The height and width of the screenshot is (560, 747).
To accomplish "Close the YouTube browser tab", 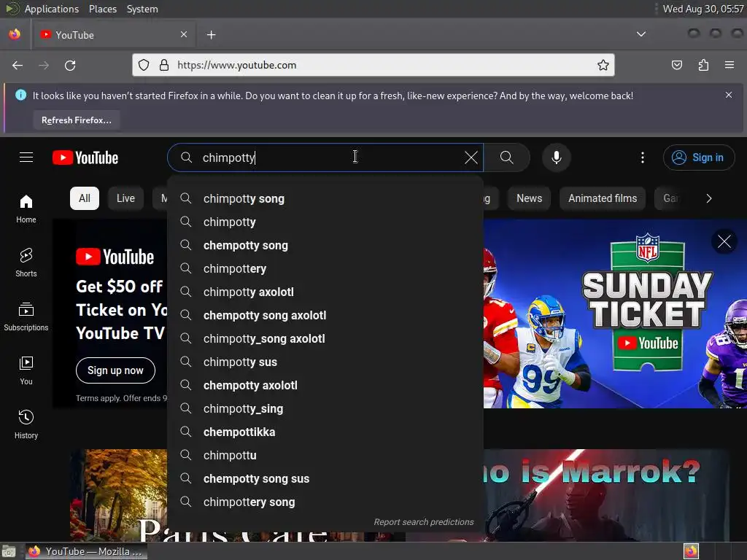I will [x=184, y=34].
